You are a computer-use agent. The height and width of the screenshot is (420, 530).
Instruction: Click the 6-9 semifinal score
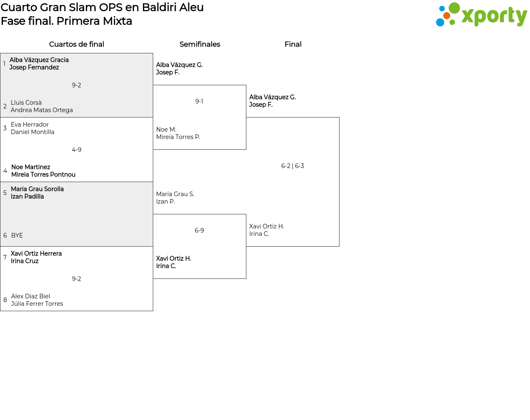199,230
